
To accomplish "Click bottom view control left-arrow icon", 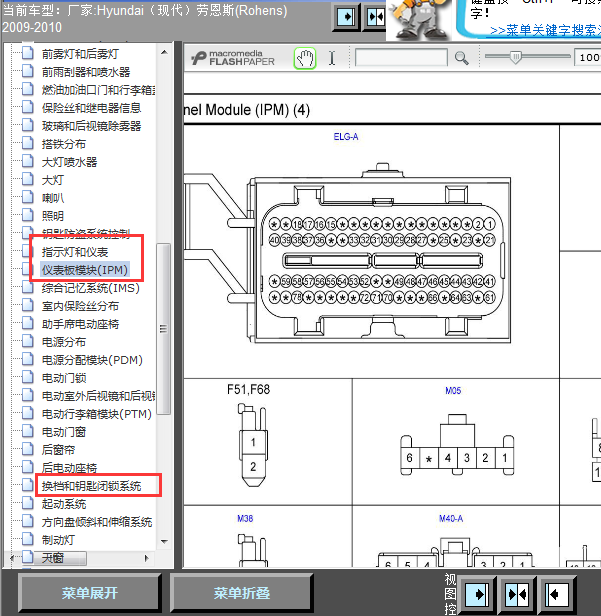I will (558, 594).
